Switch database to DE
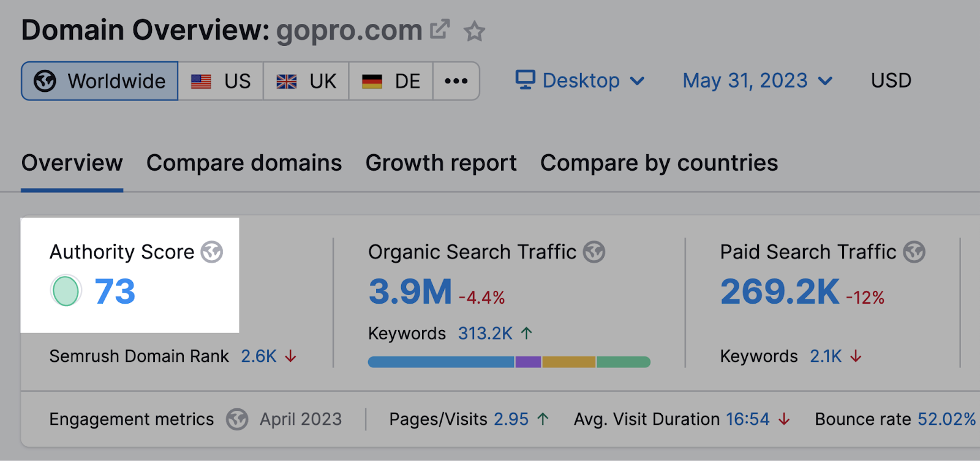The height and width of the screenshot is (461, 980). [391, 81]
